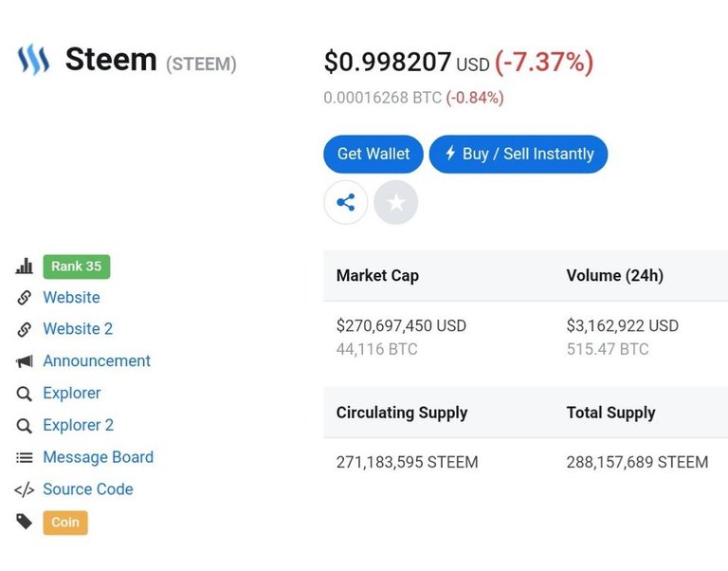Click the share icon button
This screenshot has width=728, height=571.
(x=346, y=203)
